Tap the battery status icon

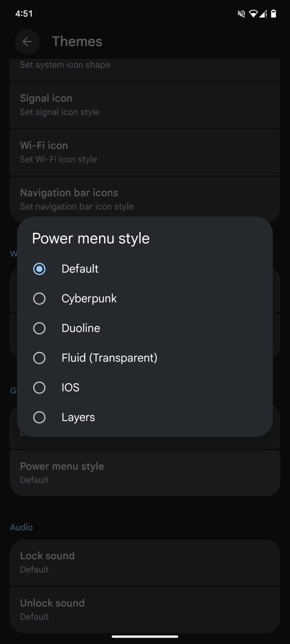tap(273, 14)
